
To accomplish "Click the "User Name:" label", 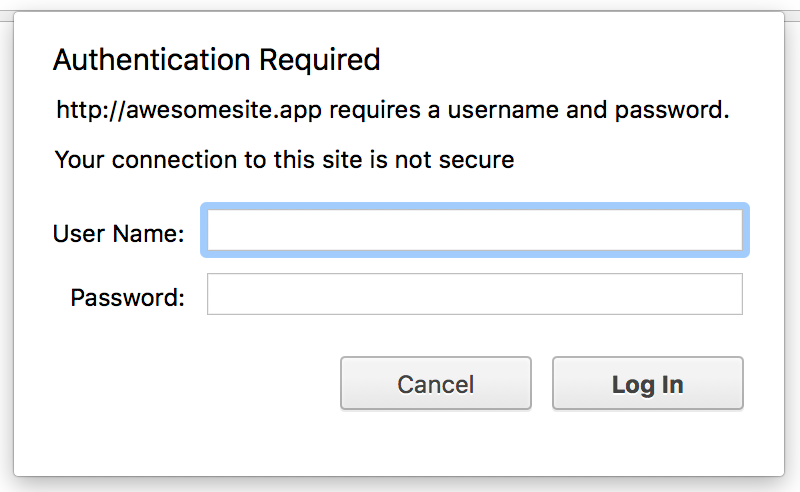I will tap(118, 234).
